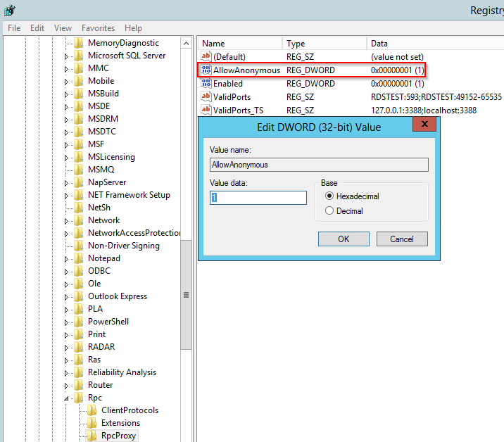Select the NET Framework Setup tree key
The image size is (504, 442).
click(129, 195)
